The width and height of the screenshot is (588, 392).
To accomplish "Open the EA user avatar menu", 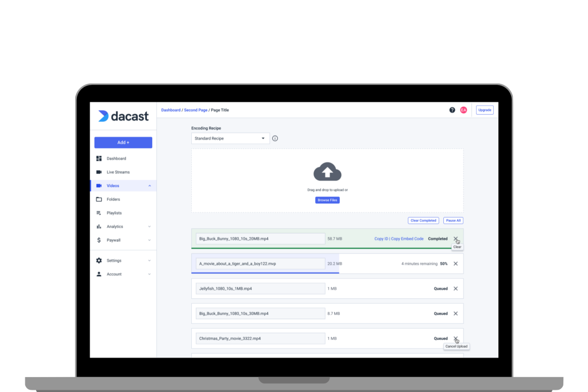I will (463, 110).
